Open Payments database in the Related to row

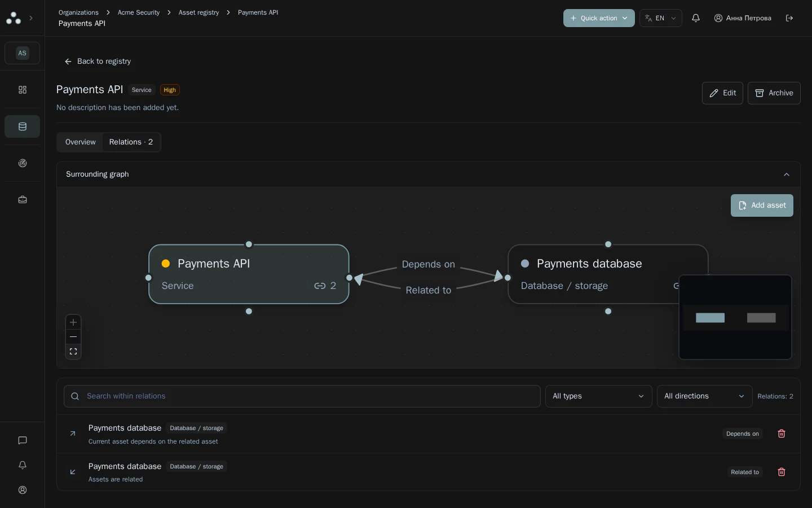click(125, 466)
